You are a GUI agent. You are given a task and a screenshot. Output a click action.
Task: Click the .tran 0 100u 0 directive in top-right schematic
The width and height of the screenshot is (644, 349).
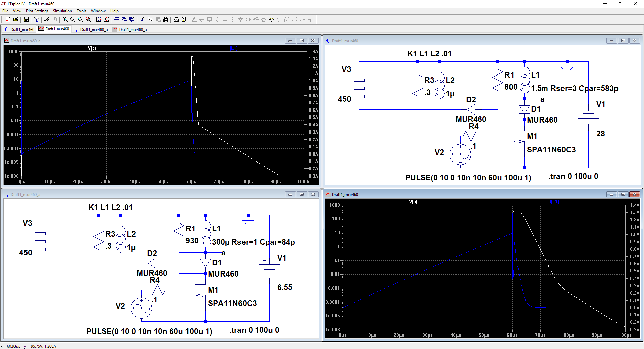[x=573, y=176]
